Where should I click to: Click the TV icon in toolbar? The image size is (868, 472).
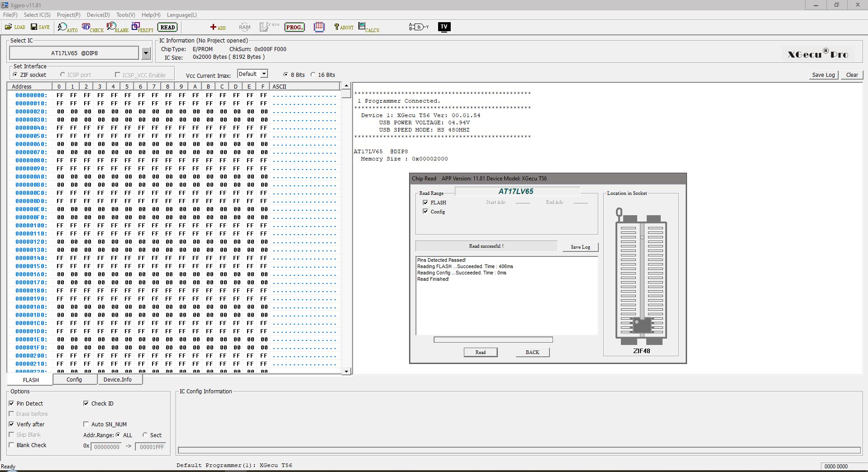(444, 27)
